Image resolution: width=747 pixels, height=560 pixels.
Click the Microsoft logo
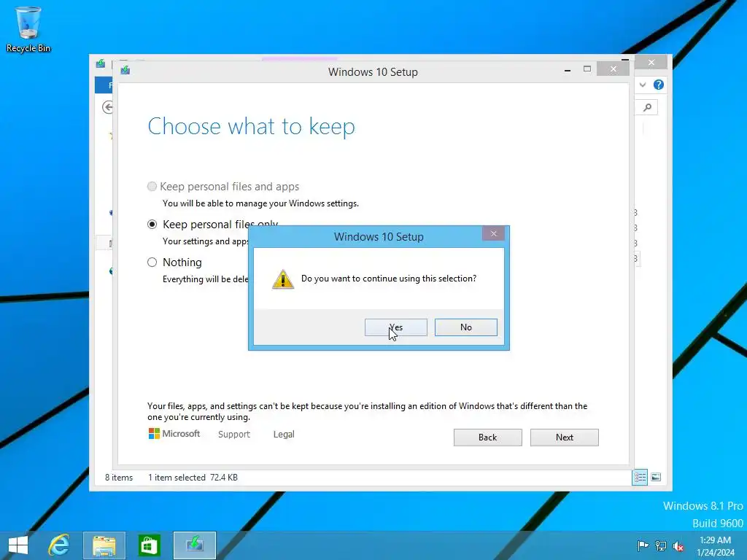coord(174,433)
